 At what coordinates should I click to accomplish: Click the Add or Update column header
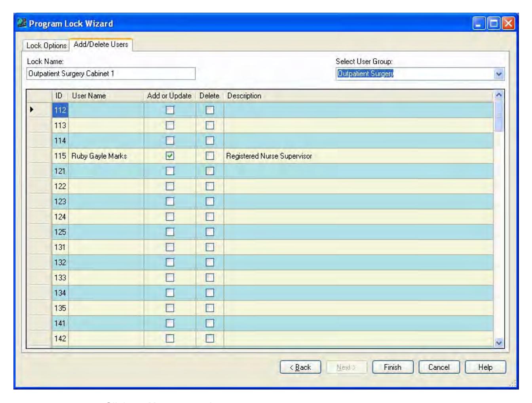170,96
